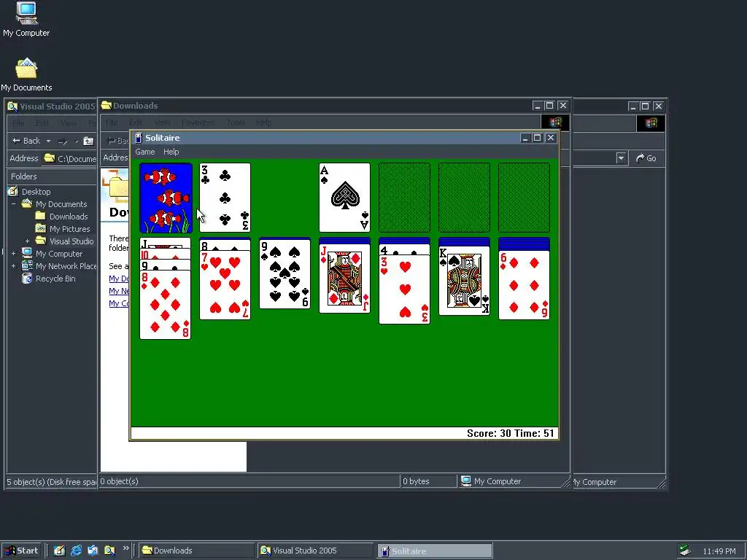The height and width of the screenshot is (560, 747).
Task: Click Outlook Express quick launch icon
Action: 93,551
